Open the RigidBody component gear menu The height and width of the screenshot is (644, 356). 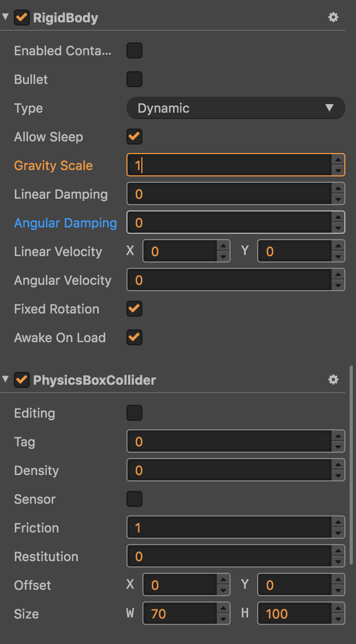(333, 18)
